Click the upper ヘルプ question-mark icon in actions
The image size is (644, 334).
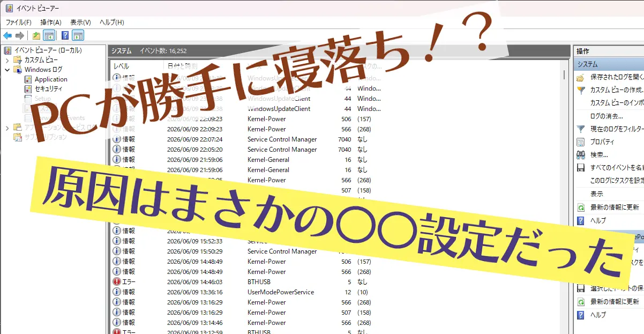[x=580, y=220]
